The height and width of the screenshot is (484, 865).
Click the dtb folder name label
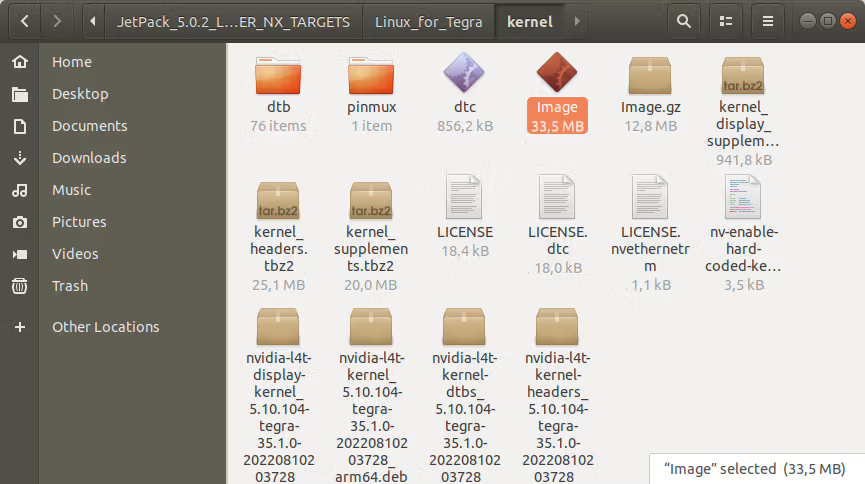click(x=279, y=107)
